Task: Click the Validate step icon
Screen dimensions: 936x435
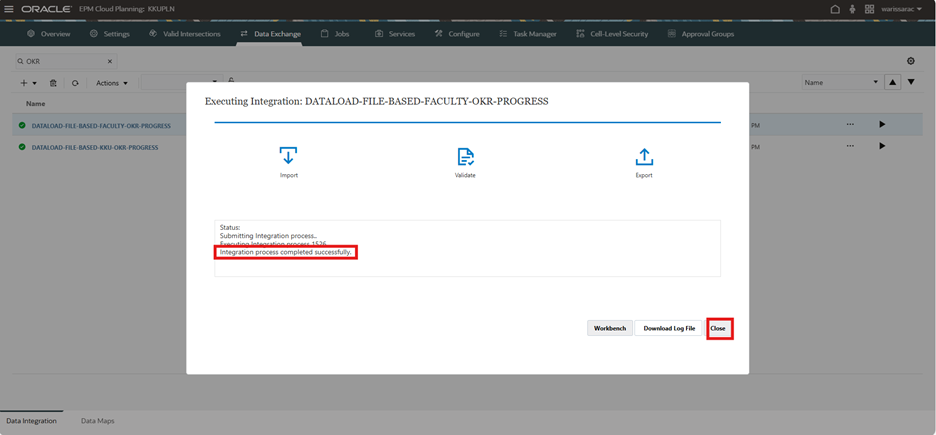Action: point(465,157)
